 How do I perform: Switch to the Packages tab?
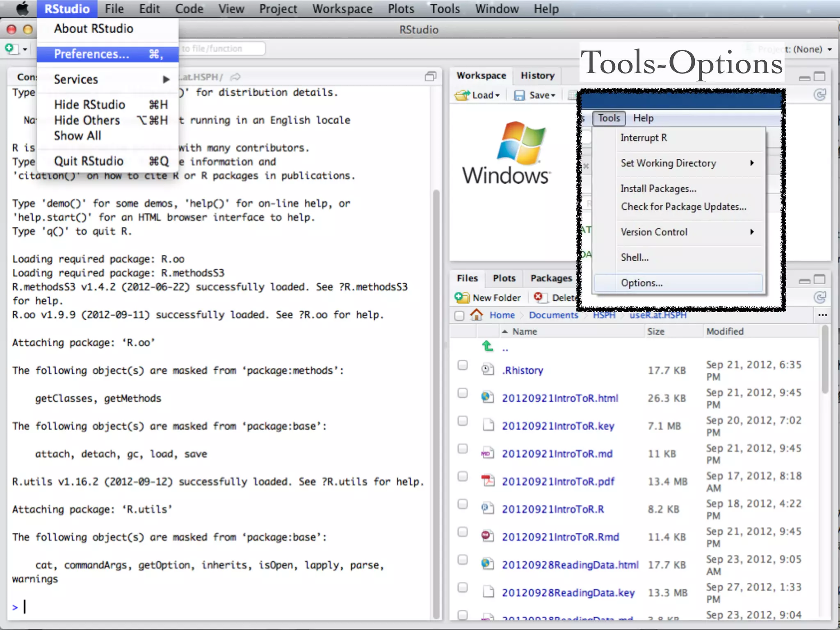coord(551,278)
